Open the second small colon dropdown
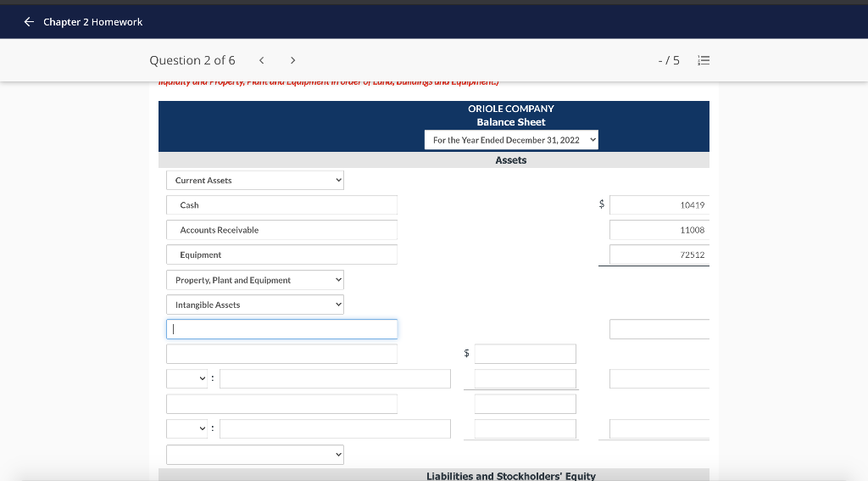Viewport: 868px width, 481px height. point(187,429)
